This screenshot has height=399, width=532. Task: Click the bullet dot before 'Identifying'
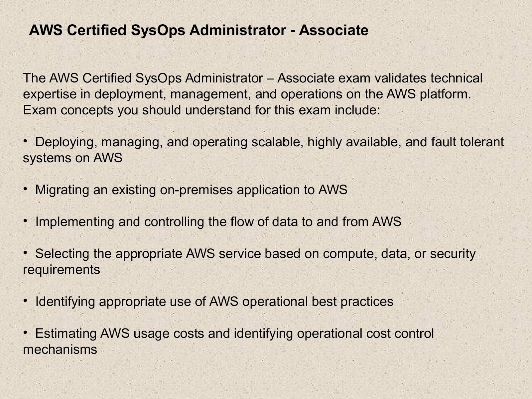[25, 301]
